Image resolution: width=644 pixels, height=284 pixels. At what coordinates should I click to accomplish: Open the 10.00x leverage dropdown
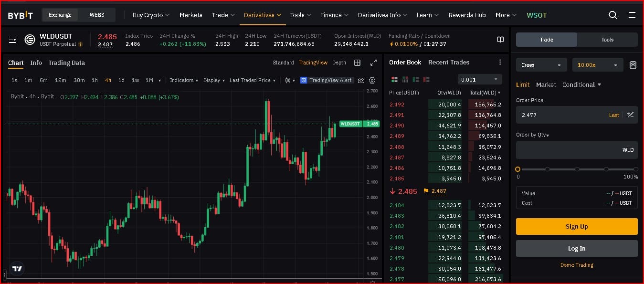pyautogui.click(x=598, y=65)
